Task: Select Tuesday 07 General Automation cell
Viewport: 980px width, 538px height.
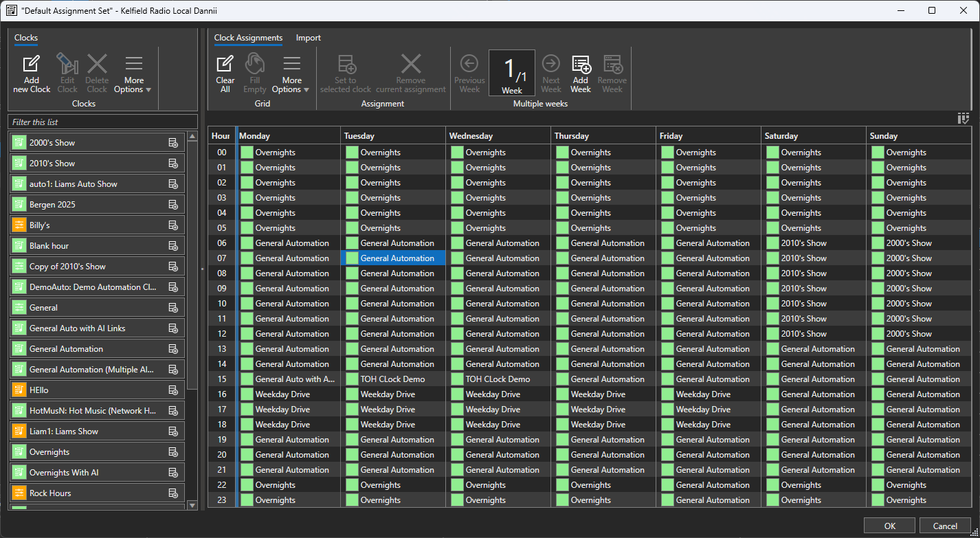Action: click(x=393, y=258)
